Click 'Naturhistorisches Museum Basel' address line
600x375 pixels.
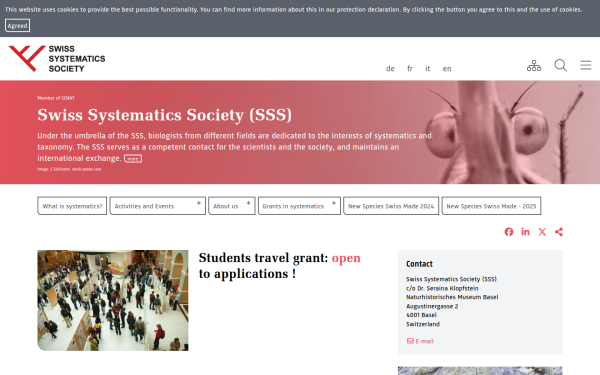pos(452,297)
